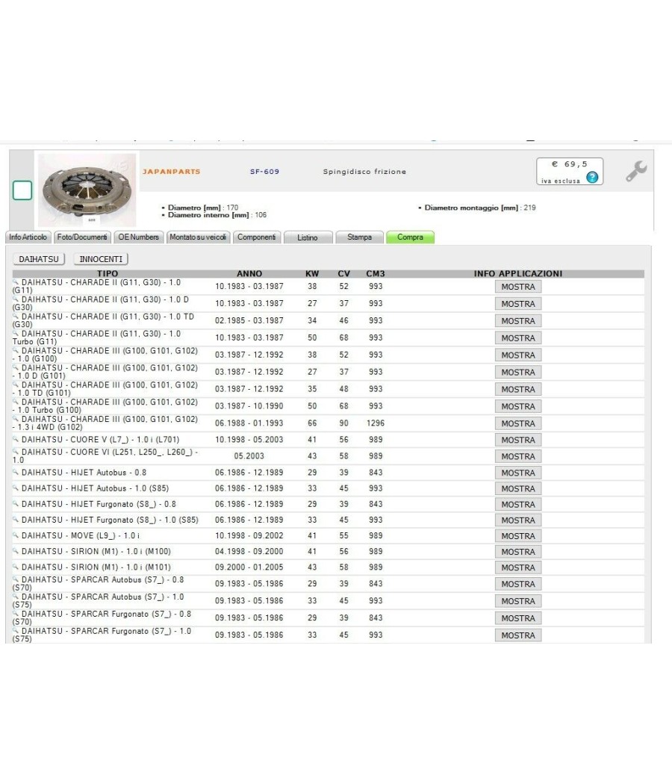Click the price box € 69,5

[570, 172]
